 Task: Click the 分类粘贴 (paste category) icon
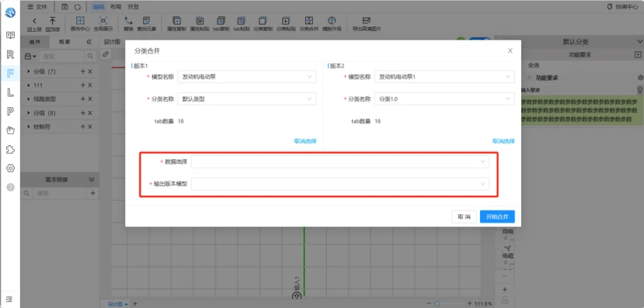click(x=286, y=21)
